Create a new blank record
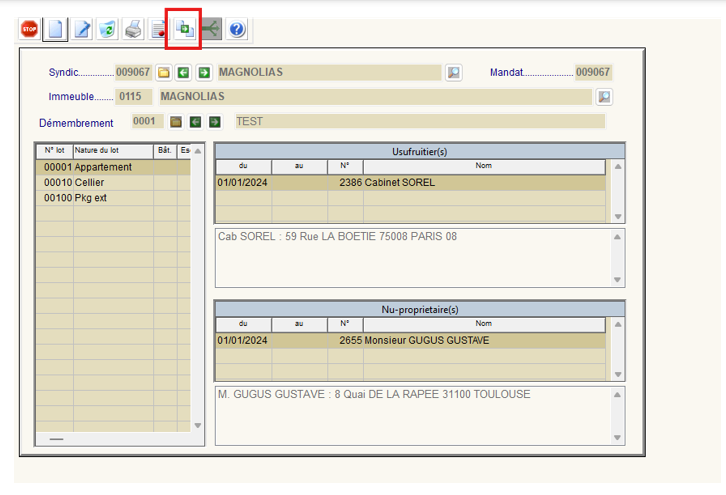Image resolution: width=726 pixels, height=495 pixels. pyautogui.click(x=55, y=29)
